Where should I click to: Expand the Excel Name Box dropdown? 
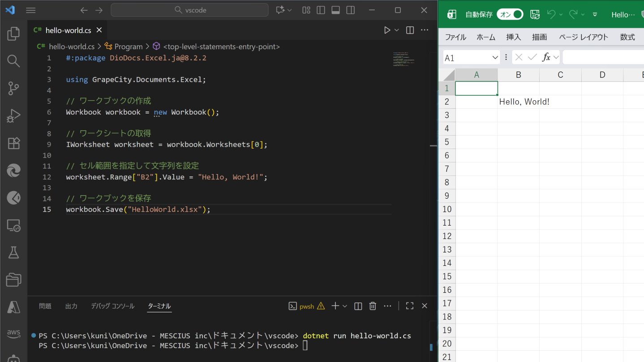tap(495, 57)
